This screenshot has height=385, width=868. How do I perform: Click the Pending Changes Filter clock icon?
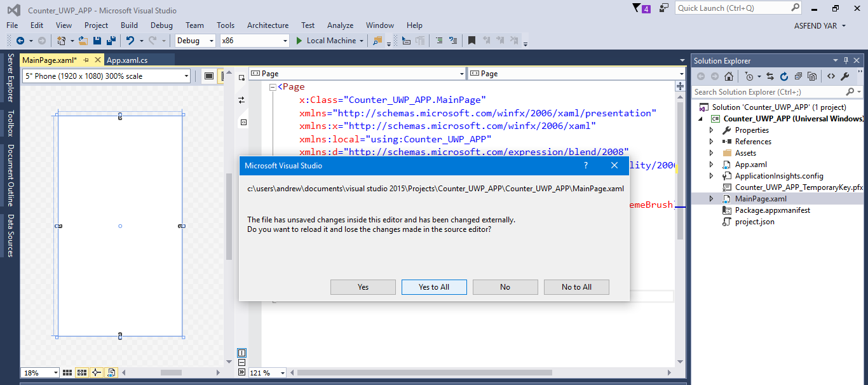[749, 76]
